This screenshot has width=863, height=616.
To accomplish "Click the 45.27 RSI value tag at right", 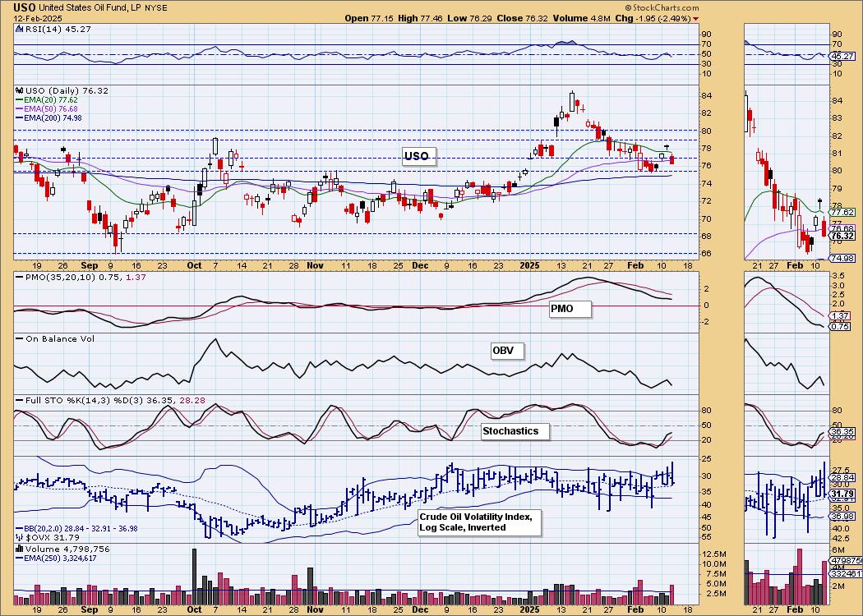I will tap(843, 56).
